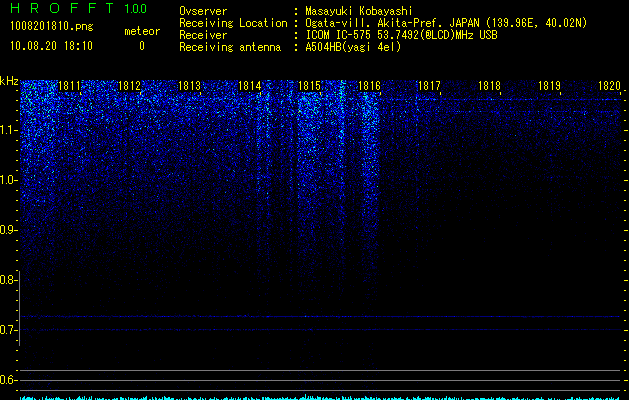Viewport: 629px width, 400px height.
Task: Click the Receiving Location label
Action: pos(233,23)
